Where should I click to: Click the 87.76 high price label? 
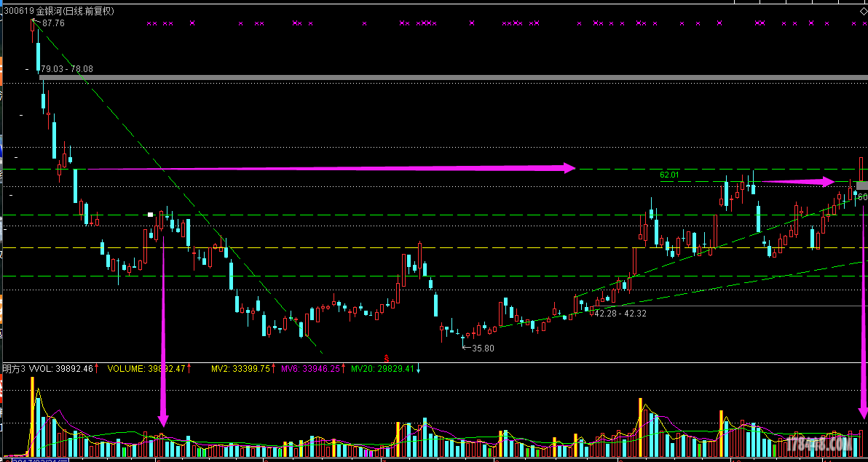(x=53, y=23)
